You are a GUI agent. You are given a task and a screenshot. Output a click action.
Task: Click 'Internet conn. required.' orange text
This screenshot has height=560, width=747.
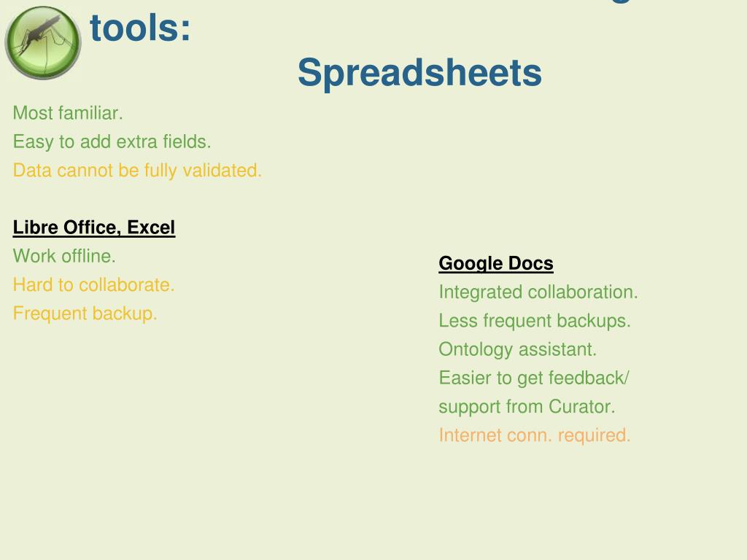coord(535,435)
